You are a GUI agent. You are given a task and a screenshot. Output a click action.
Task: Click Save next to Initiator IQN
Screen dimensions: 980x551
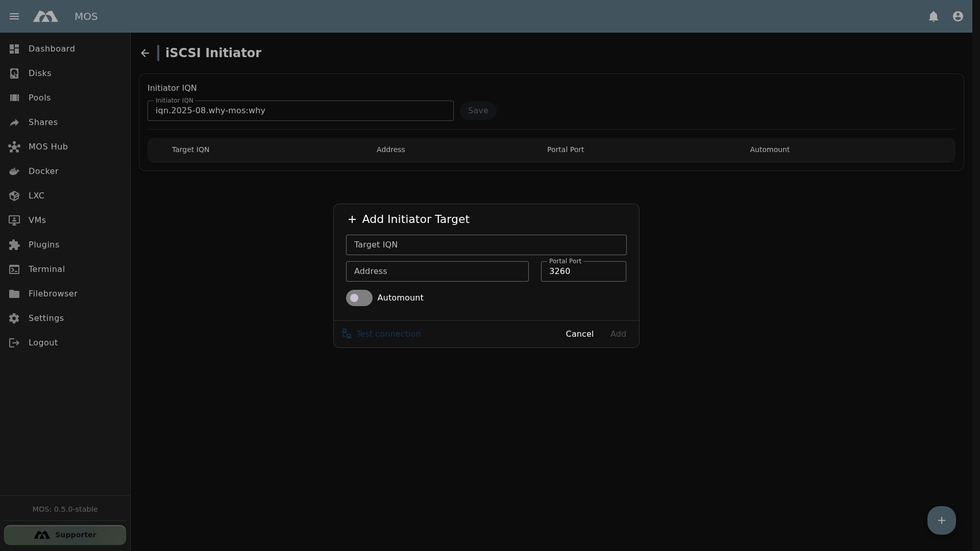point(478,111)
